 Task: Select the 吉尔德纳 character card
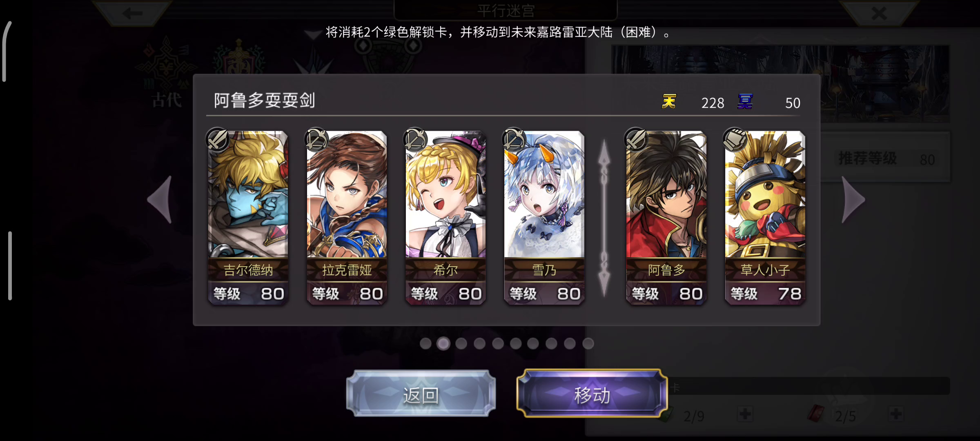[248, 217]
